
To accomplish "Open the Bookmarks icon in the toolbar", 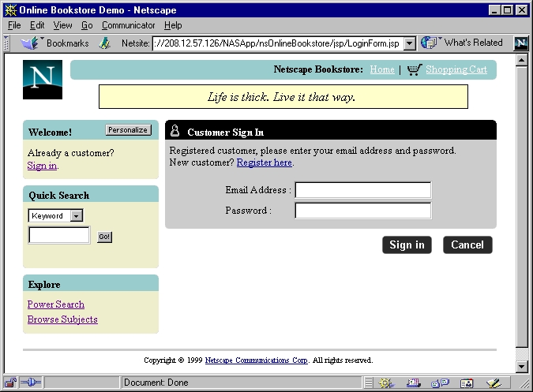I will pyautogui.click(x=30, y=43).
